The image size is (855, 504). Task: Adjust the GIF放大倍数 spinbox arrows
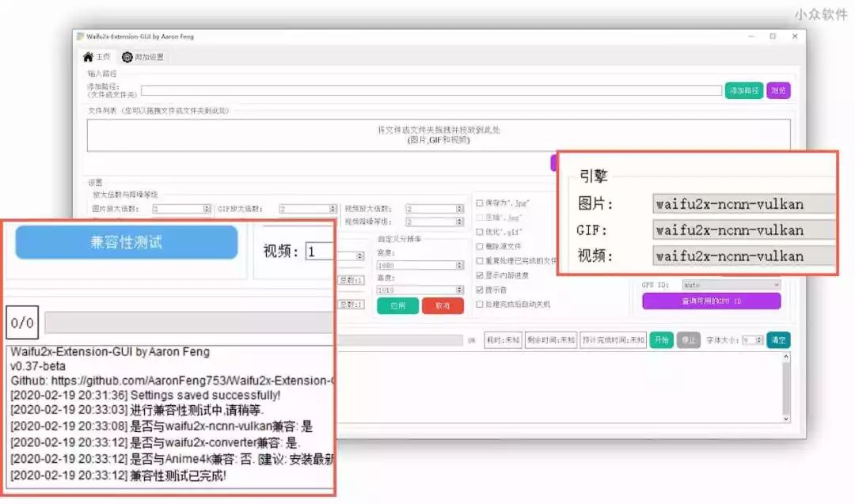click(332, 209)
